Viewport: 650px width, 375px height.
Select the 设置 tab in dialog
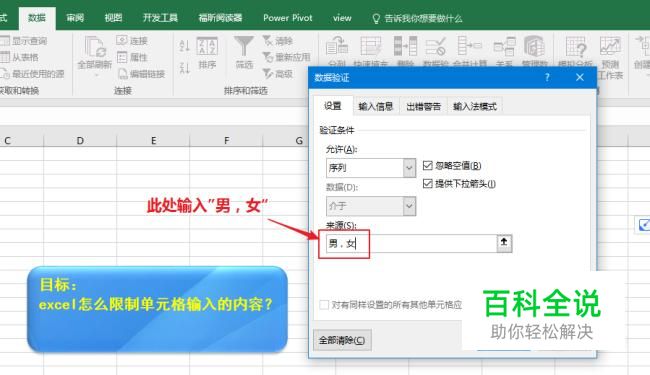pos(332,106)
